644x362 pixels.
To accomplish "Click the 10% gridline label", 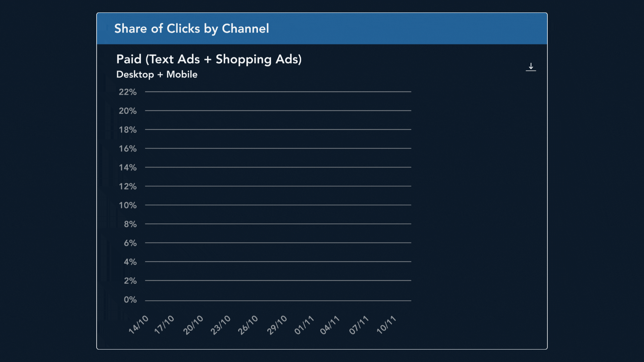I will tap(127, 205).
